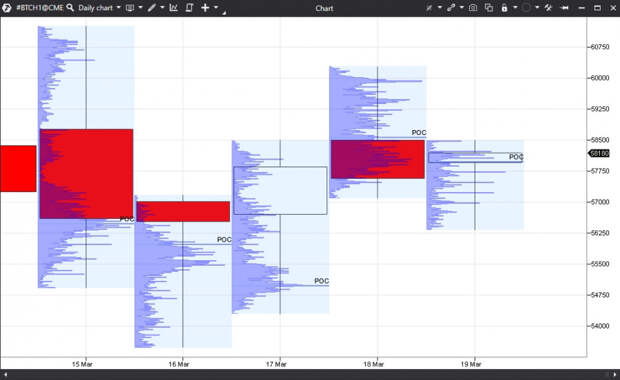Viewport: 620px width, 380px height.
Task: Click the pin icon in right toolbar
Action: click(429, 8)
